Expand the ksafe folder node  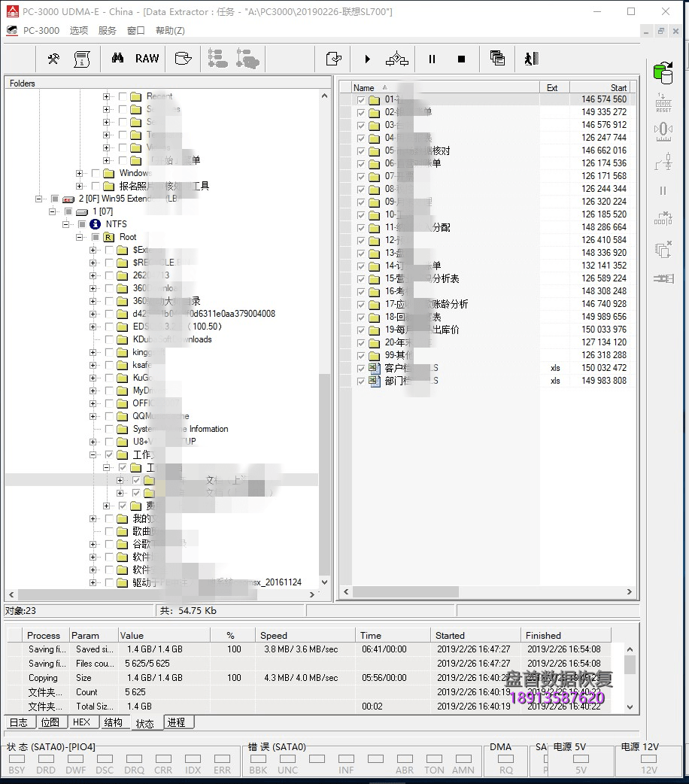(x=93, y=365)
